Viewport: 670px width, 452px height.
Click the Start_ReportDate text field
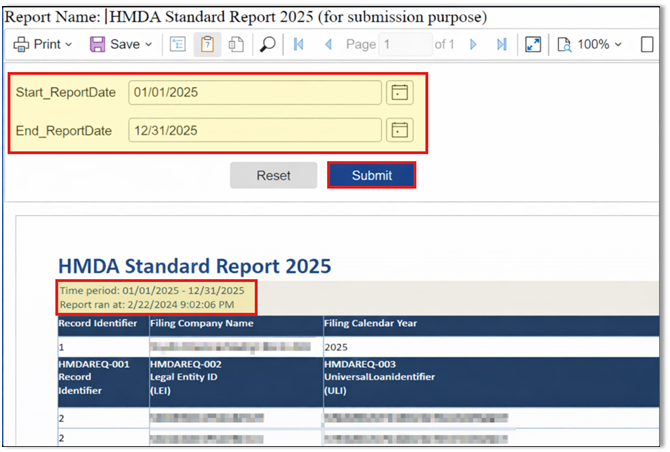pyautogui.click(x=254, y=93)
